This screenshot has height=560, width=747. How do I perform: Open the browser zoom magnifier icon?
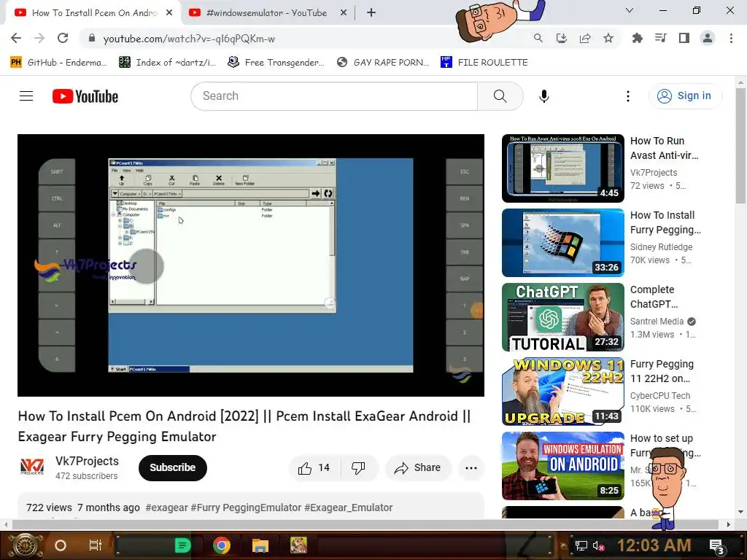tap(538, 38)
